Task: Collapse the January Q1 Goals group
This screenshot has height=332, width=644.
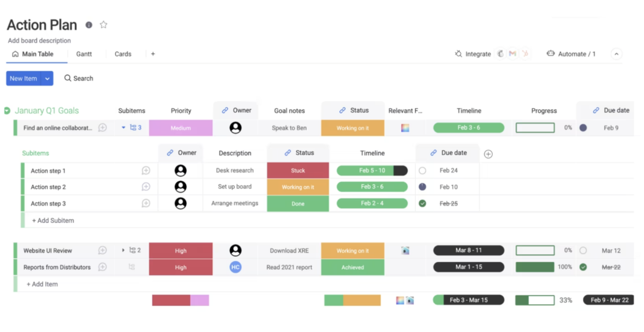Action: [7, 111]
